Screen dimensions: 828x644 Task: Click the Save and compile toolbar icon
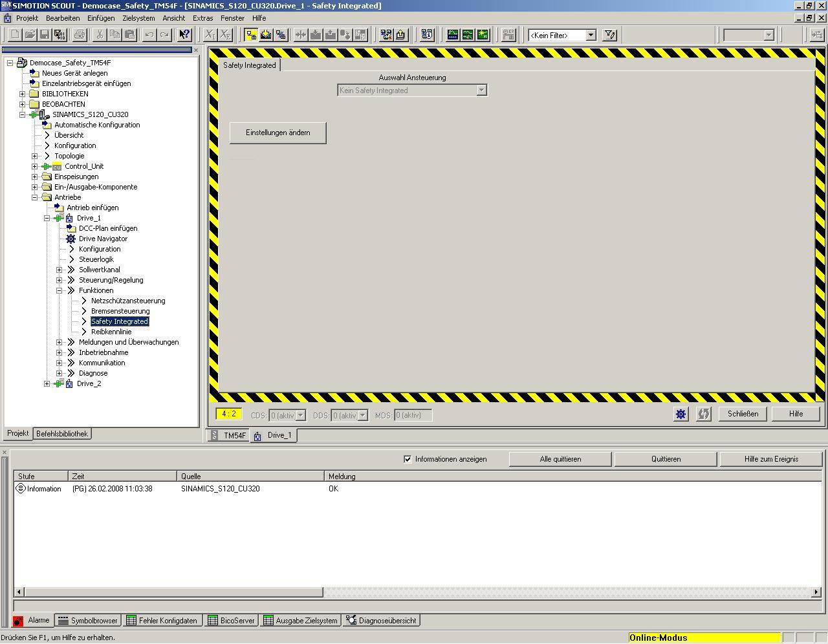tap(60, 35)
